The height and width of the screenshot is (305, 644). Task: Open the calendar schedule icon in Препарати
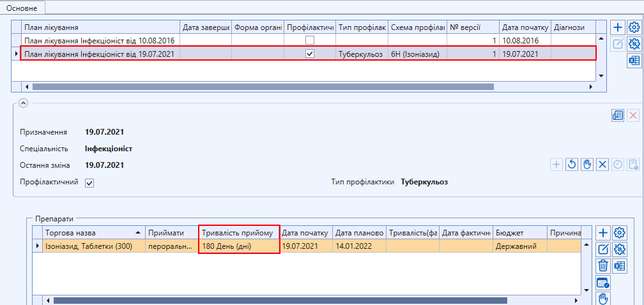click(602, 283)
